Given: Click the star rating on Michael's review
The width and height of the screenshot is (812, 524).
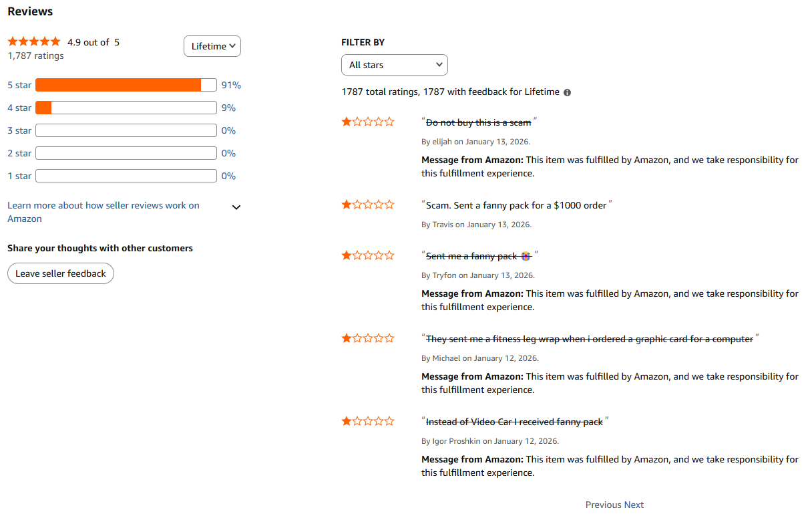Looking at the screenshot, I should point(368,339).
